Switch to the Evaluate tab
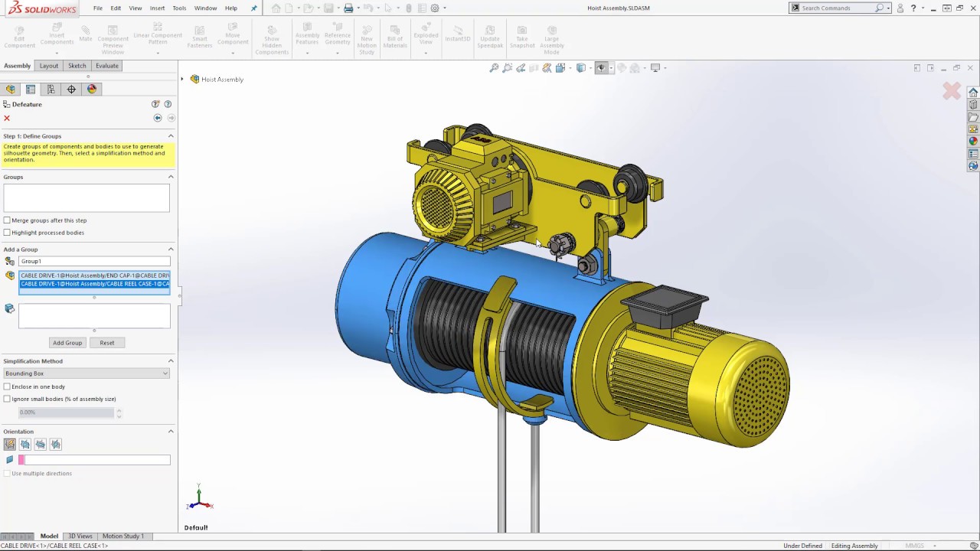980x551 pixels. pyautogui.click(x=107, y=66)
